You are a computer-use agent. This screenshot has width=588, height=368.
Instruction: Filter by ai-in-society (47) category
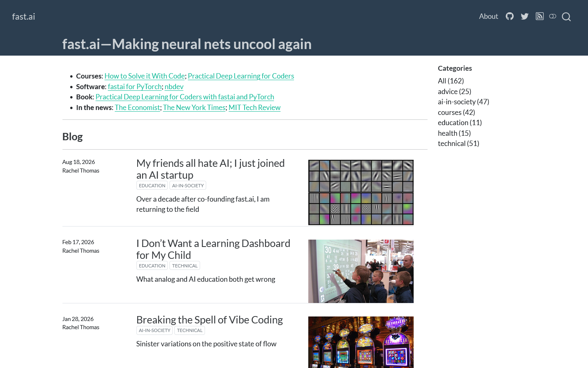[463, 102]
